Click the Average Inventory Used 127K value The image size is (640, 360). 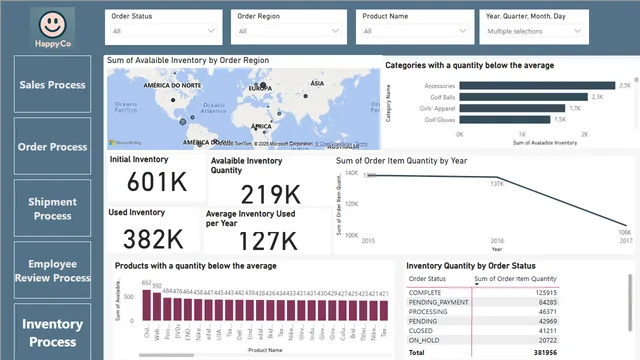(268, 241)
